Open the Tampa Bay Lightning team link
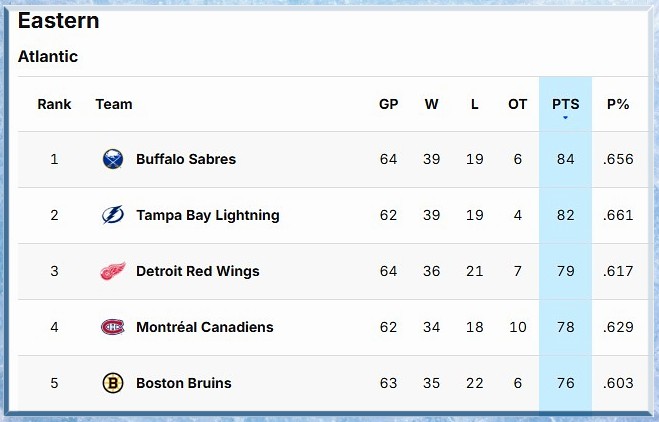This screenshot has width=659, height=422. tap(207, 215)
